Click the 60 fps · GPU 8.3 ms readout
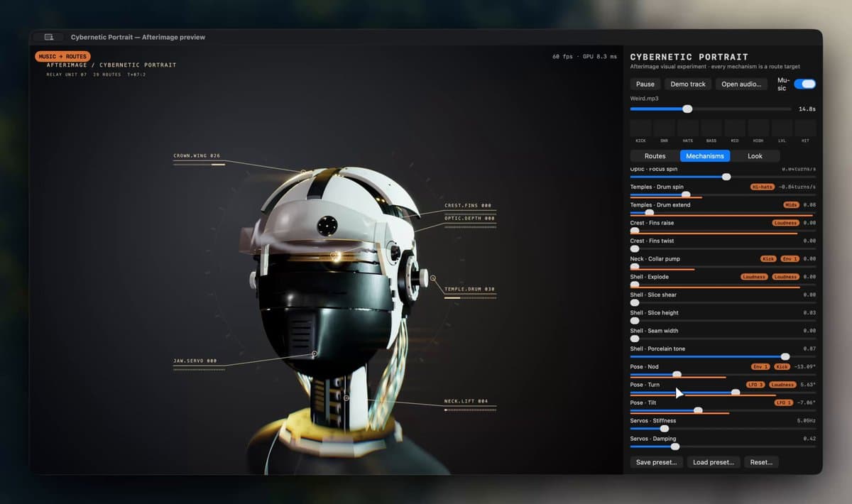The width and height of the screenshot is (852, 504). pos(585,57)
